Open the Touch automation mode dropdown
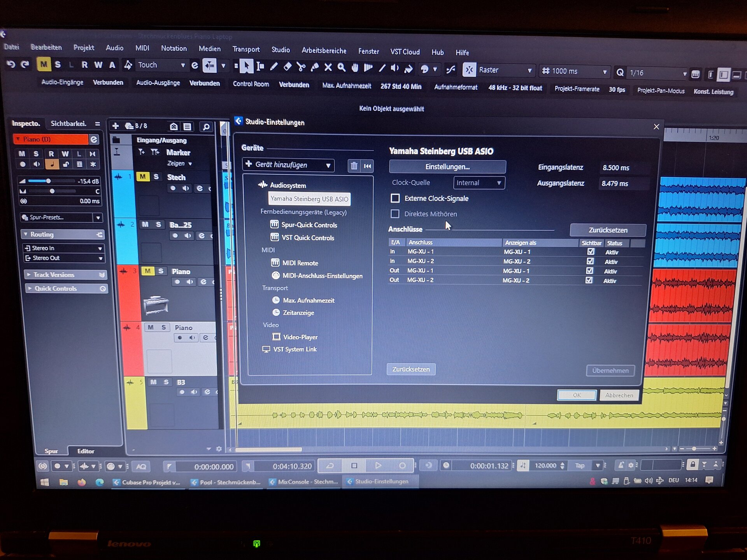Screen dimensions: 747x560 click(161, 65)
